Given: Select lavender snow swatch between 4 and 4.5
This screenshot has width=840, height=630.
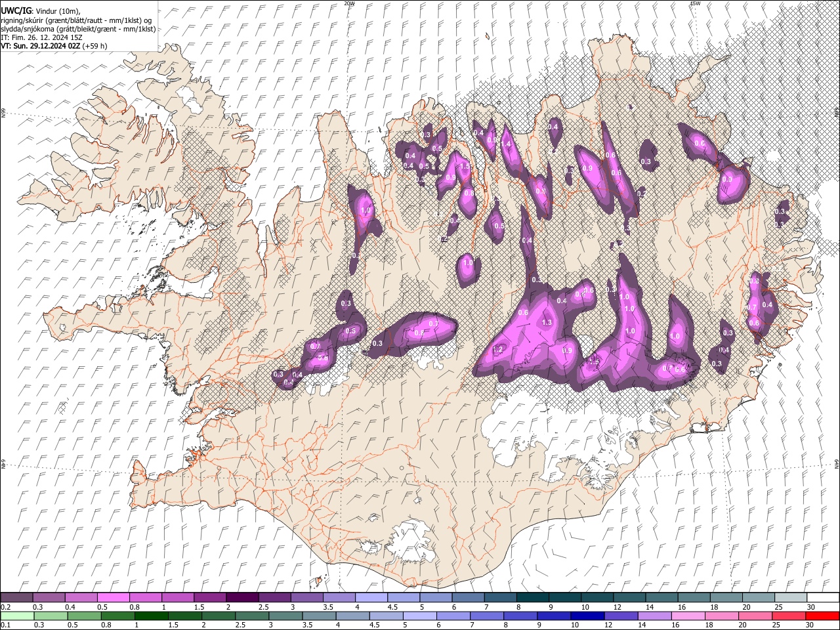Looking at the screenshot, I should point(371,597).
